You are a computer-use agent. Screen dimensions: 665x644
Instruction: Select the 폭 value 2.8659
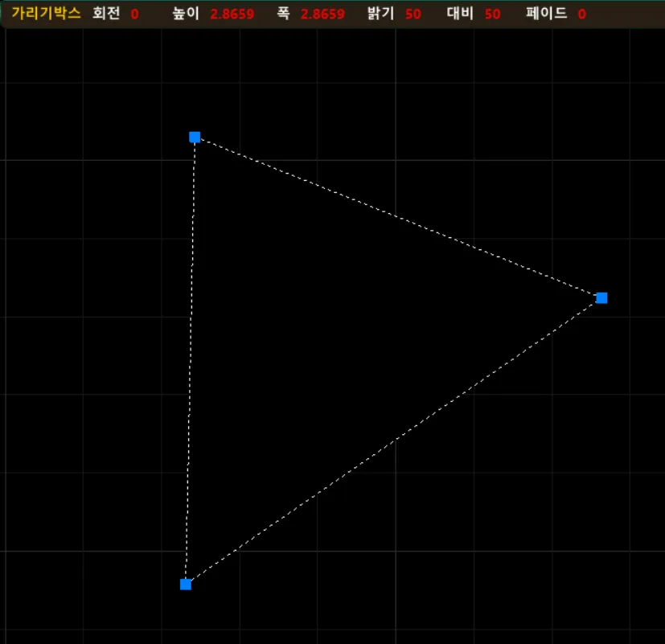tap(322, 14)
